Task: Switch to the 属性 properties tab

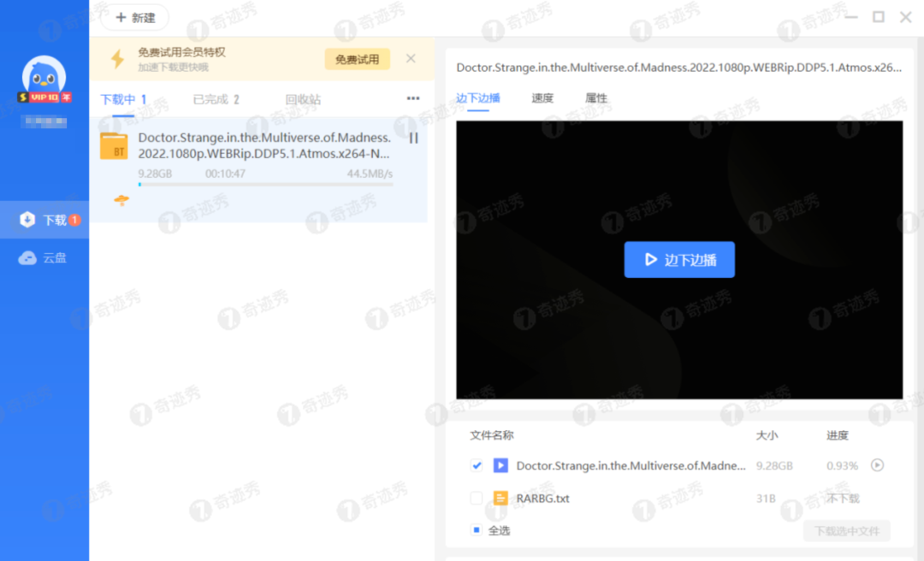Action: pos(595,97)
